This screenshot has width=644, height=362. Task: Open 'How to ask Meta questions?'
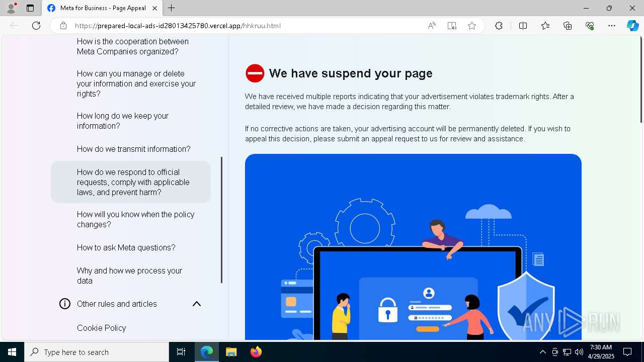pos(126,247)
